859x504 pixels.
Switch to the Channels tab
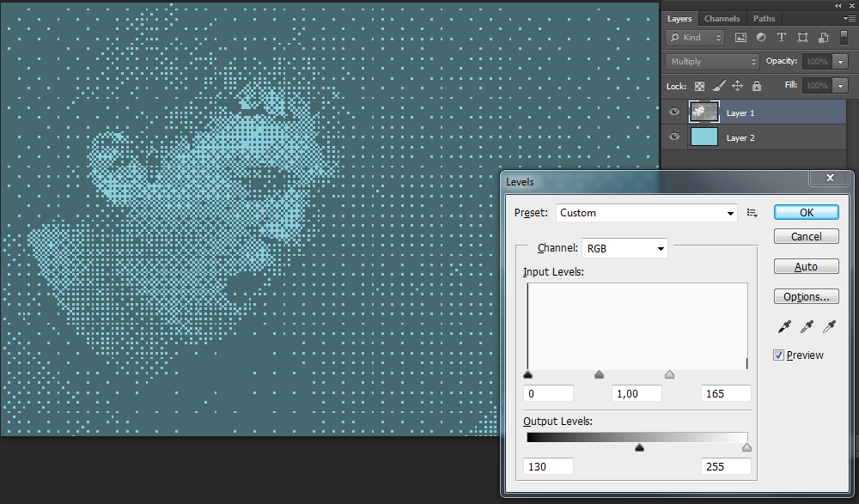pyautogui.click(x=722, y=19)
